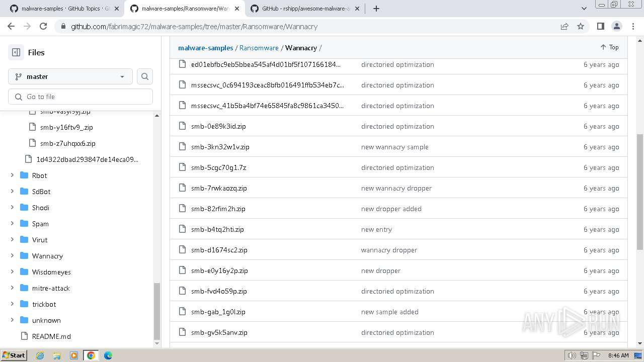Go to Ransomware breadcrumb link
Viewport: 644px width, 362px height.
[259, 48]
